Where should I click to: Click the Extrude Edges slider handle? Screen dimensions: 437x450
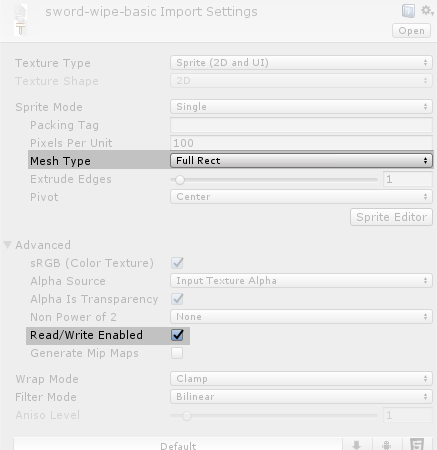pyautogui.click(x=180, y=180)
